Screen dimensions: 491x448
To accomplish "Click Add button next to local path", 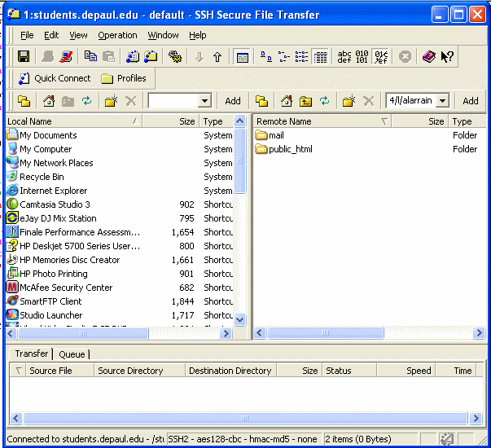I will tap(233, 101).
